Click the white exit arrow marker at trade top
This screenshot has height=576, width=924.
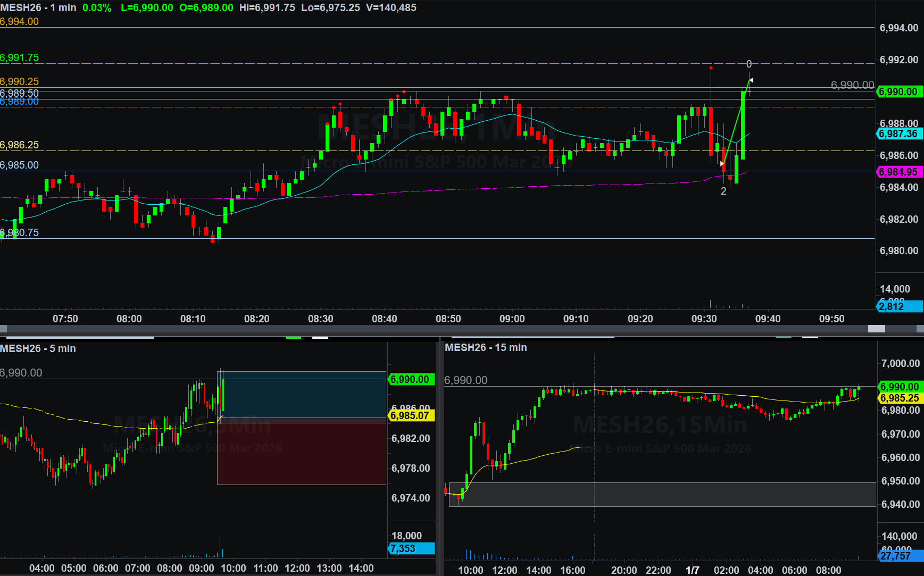(x=751, y=80)
